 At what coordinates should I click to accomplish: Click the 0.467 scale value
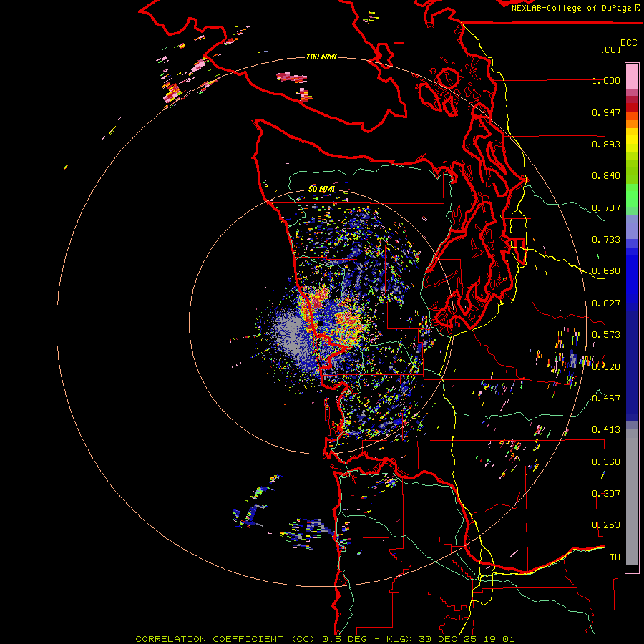pos(606,399)
